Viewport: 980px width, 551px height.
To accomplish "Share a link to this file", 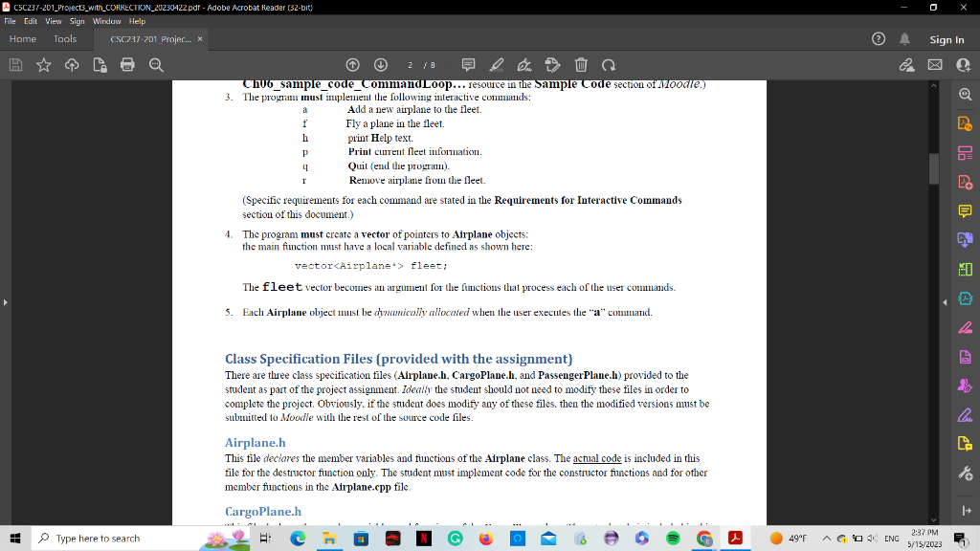I will [907, 65].
